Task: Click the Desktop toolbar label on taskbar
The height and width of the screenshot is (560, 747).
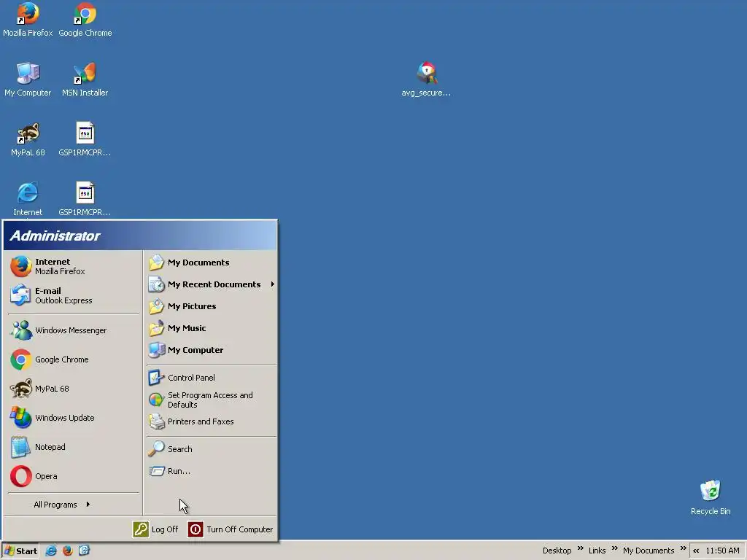Action: [x=557, y=551]
